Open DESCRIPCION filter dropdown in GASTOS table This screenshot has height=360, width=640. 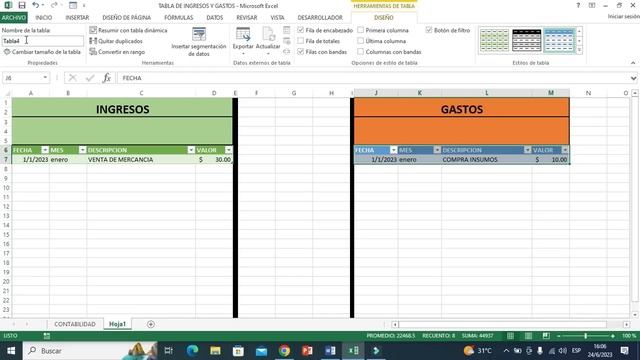pos(528,150)
